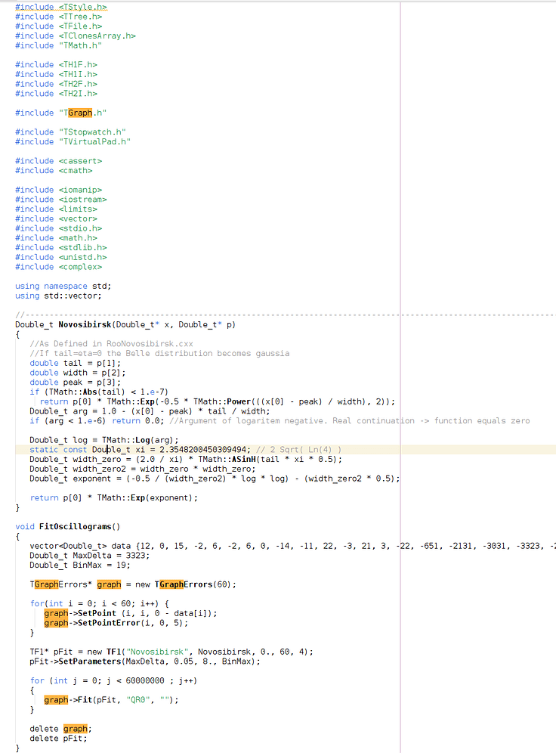The height and width of the screenshot is (756, 556).
Task: Click 'SetPoint' method call
Action: click(x=97, y=613)
